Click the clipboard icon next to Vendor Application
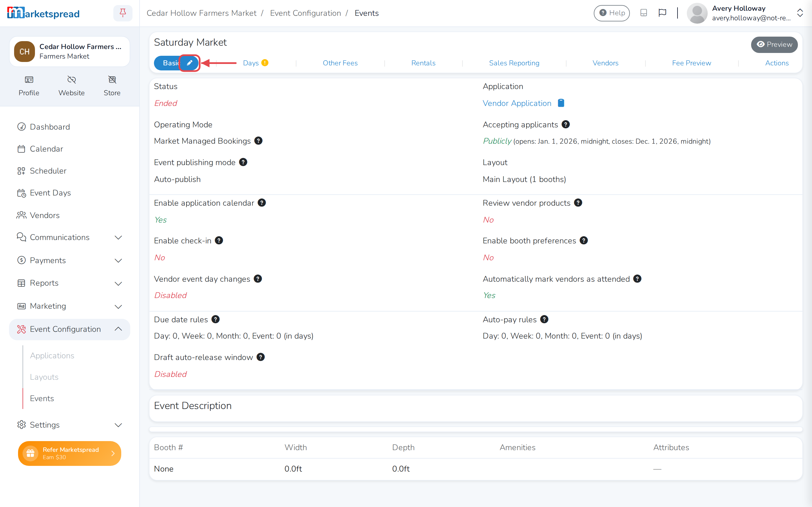This screenshot has width=812, height=507. [x=561, y=103]
